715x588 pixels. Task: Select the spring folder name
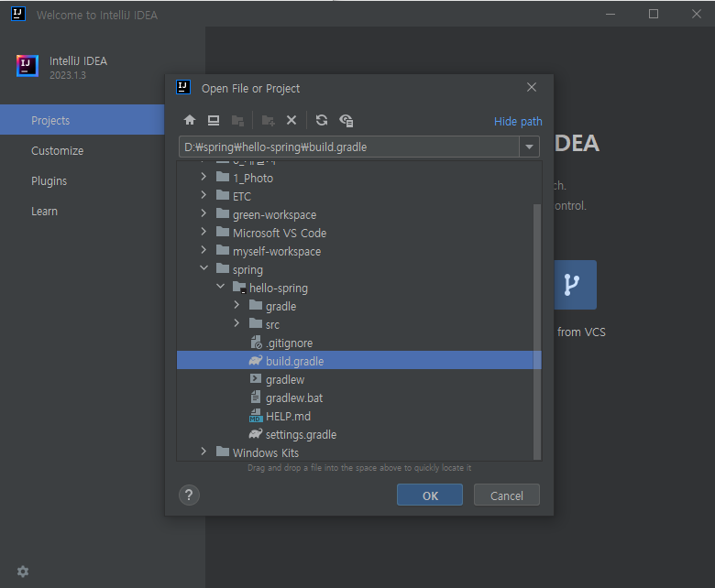click(x=247, y=269)
